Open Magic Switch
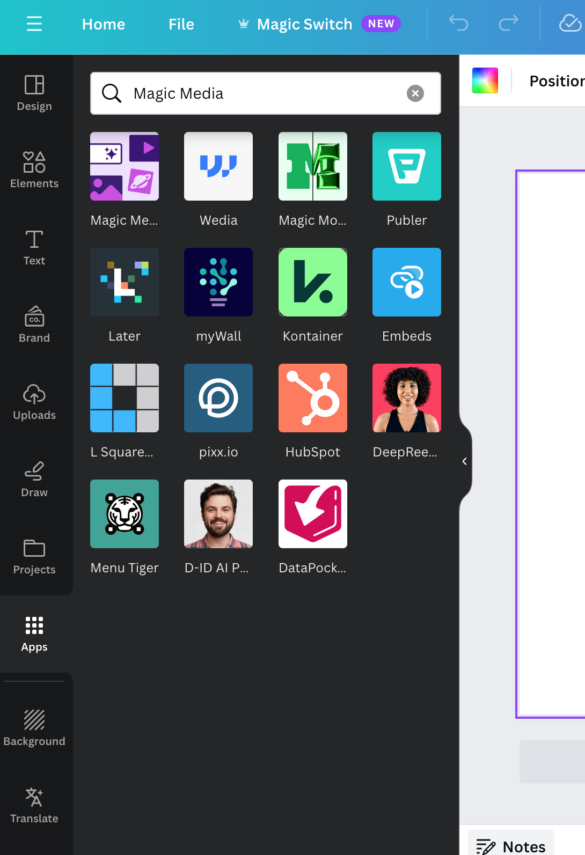This screenshot has width=585, height=855. point(319,24)
